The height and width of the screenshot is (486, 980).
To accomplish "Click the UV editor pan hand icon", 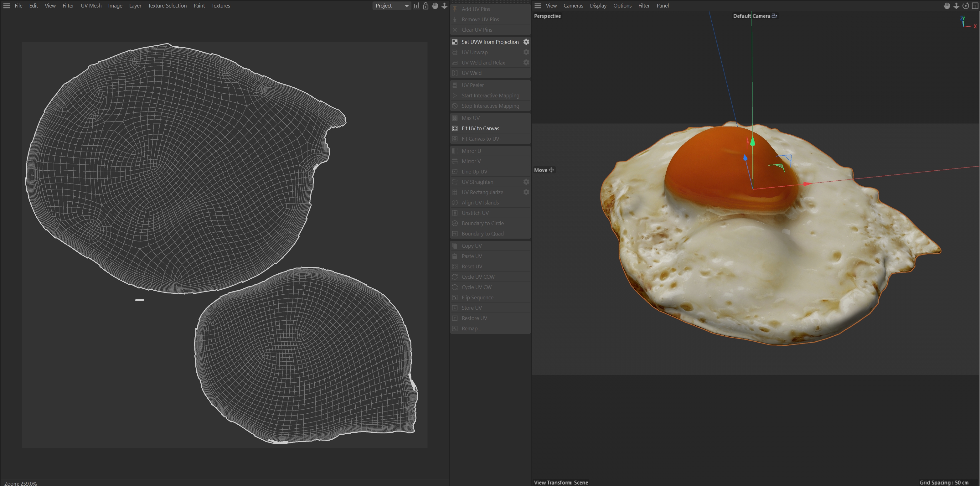I will 435,6.
